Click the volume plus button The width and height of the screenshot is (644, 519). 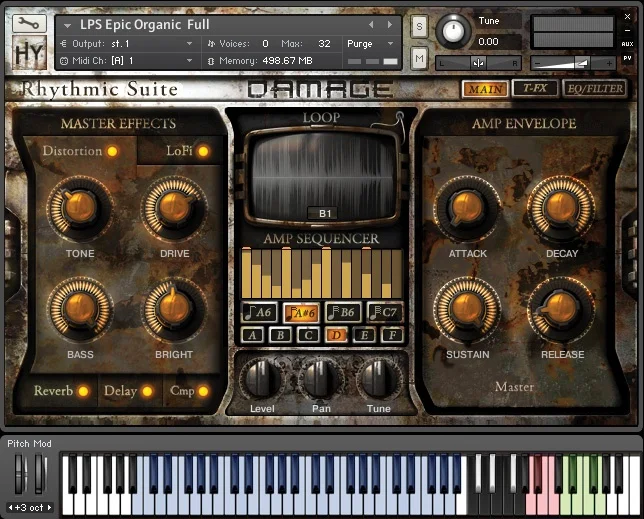(x=609, y=63)
